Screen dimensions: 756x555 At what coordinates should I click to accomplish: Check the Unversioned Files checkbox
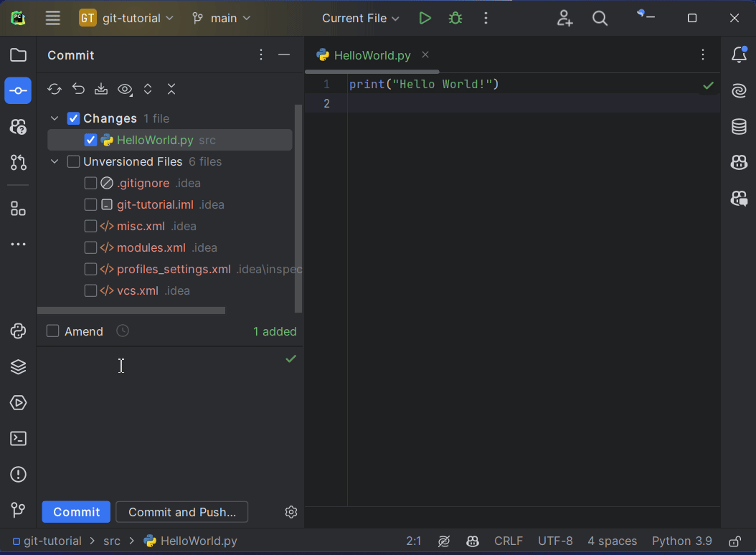[73, 161]
